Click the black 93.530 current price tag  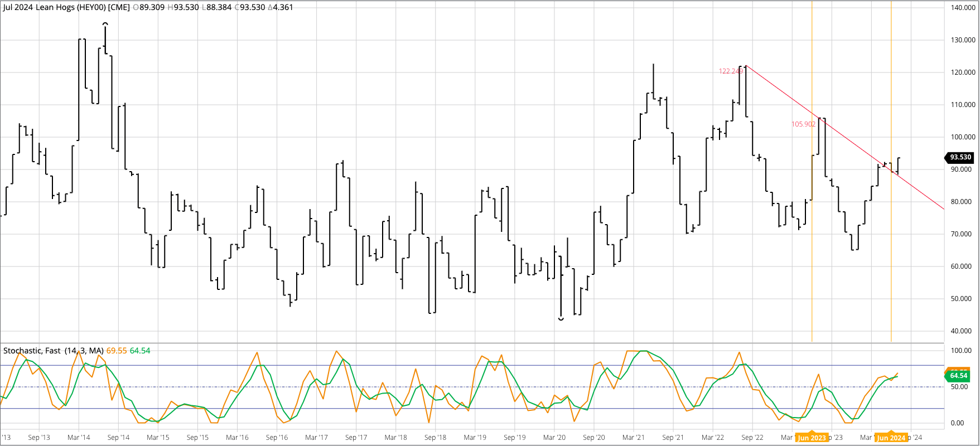(x=960, y=157)
